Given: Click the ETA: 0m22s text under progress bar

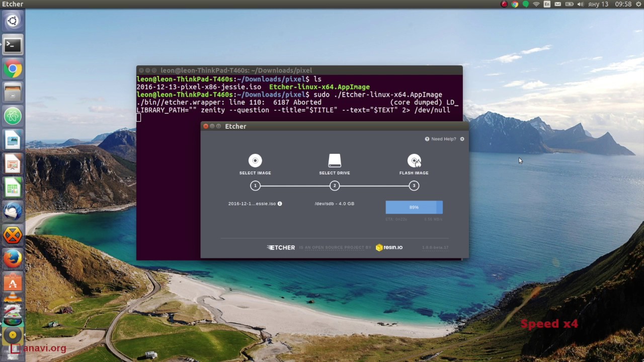Looking at the screenshot, I should coord(396,219).
